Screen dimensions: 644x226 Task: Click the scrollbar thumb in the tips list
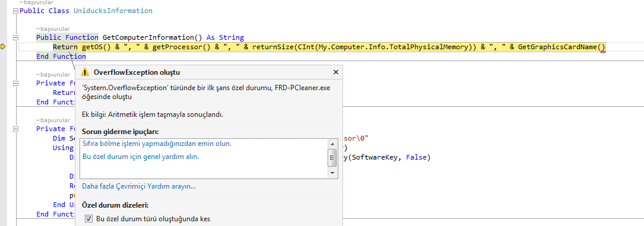tap(332, 157)
